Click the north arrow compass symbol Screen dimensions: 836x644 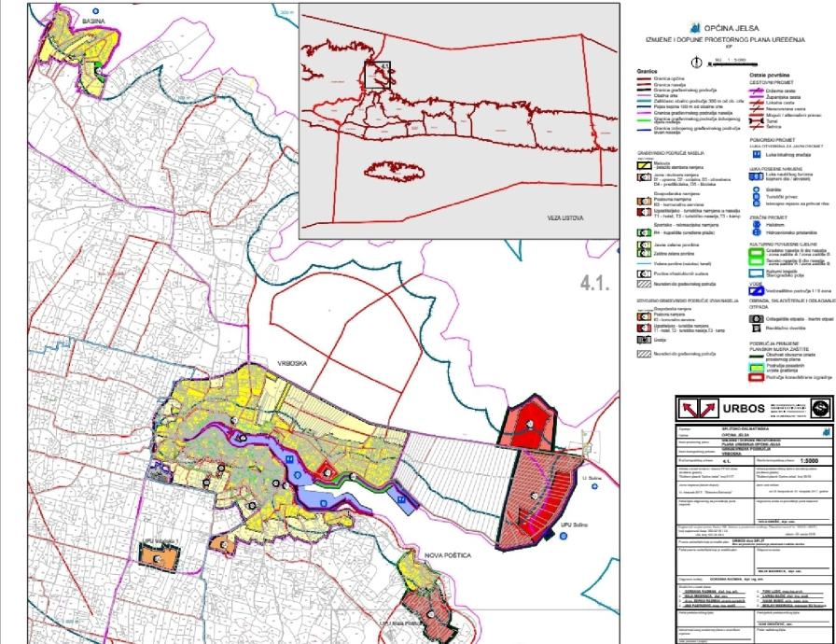point(696,62)
